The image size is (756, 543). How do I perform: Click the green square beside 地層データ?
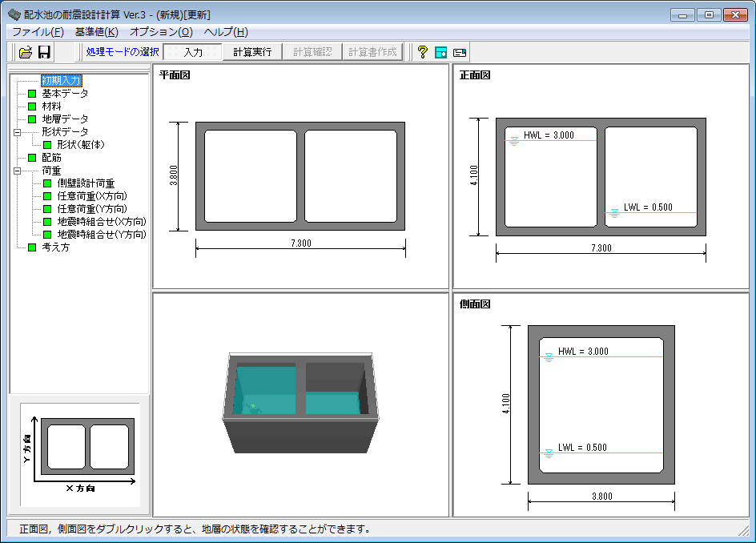[x=32, y=119]
